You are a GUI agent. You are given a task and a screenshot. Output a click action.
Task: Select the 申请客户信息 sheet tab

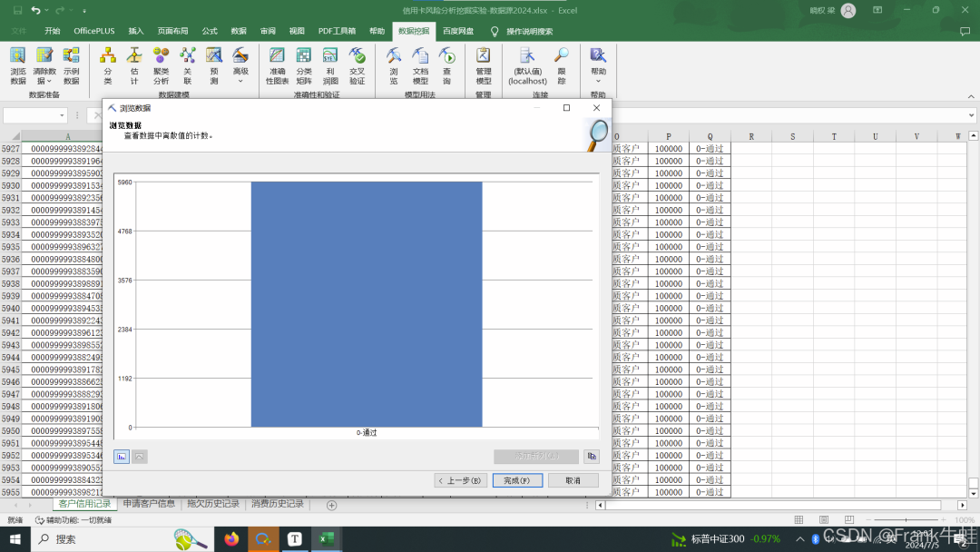click(149, 504)
